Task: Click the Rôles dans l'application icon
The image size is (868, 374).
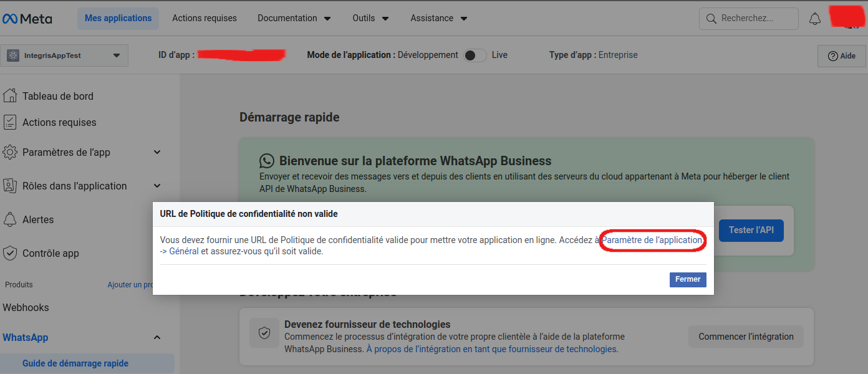Action: pos(9,186)
